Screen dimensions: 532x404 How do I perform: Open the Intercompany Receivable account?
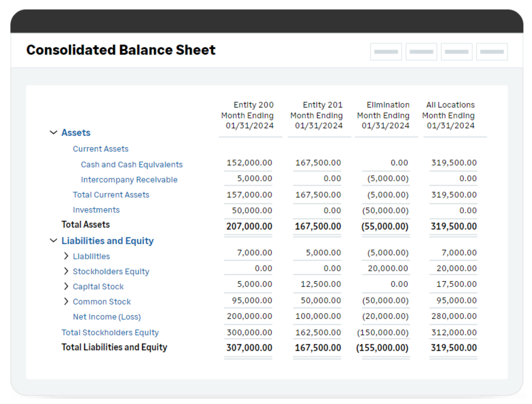tap(129, 179)
